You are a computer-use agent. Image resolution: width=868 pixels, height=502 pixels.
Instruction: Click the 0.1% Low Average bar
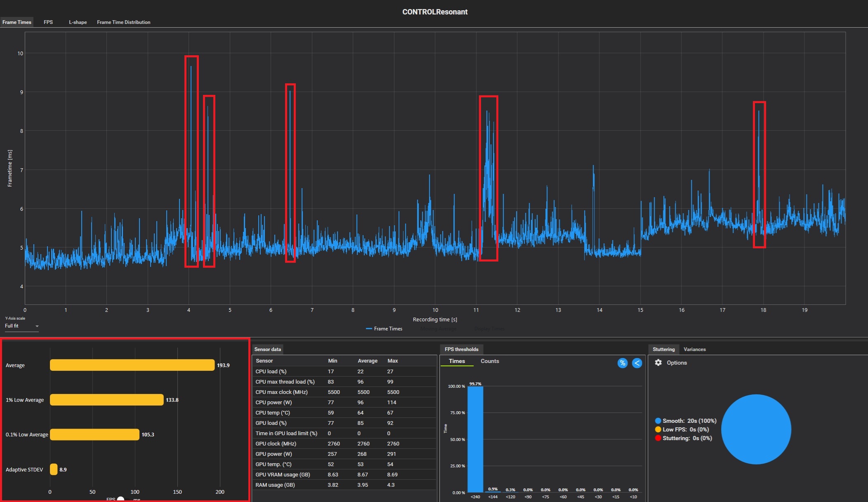[x=94, y=434]
